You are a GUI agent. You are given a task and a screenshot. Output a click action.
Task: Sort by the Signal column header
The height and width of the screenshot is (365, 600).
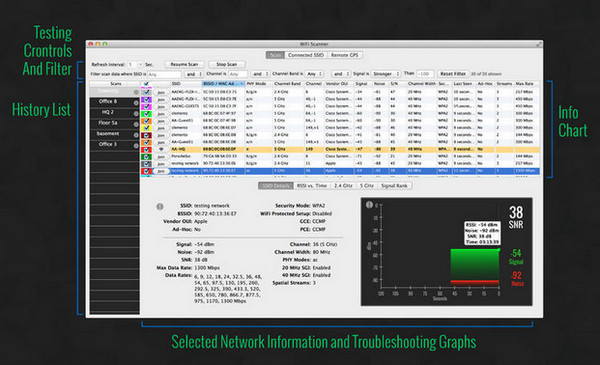point(362,84)
